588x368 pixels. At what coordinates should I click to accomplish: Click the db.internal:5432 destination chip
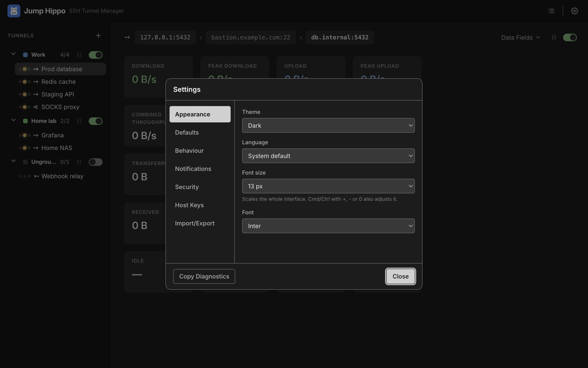click(x=340, y=37)
